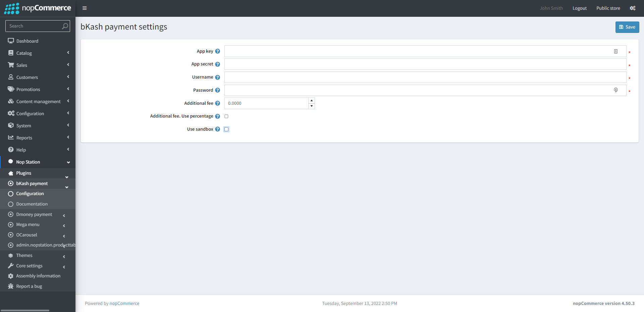Click the Dashboard monitor icon
The height and width of the screenshot is (312, 644).
[11, 41]
